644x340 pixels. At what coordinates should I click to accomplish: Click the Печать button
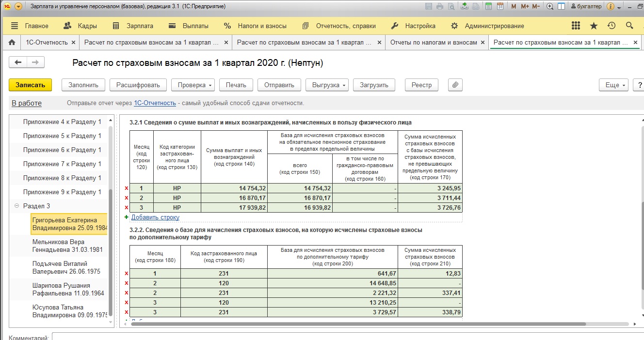click(236, 85)
